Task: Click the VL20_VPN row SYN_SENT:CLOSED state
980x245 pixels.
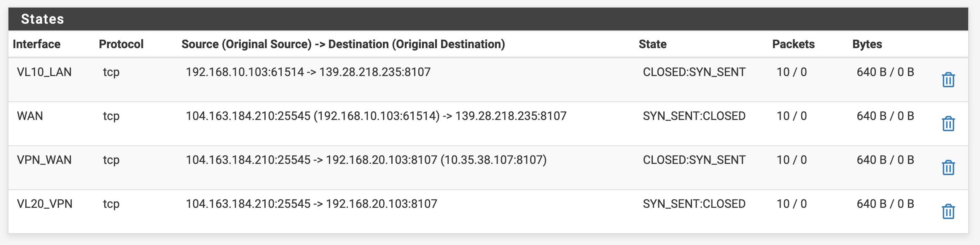Action: click(x=694, y=204)
